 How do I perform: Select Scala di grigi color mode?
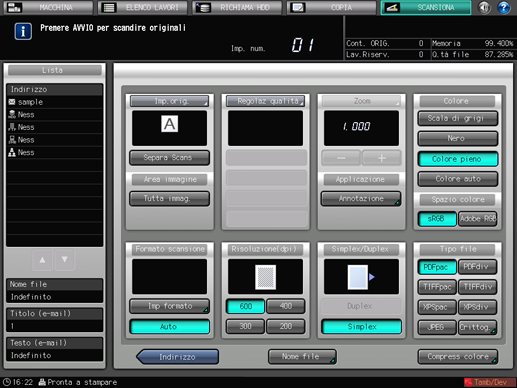(x=458, y=118)
